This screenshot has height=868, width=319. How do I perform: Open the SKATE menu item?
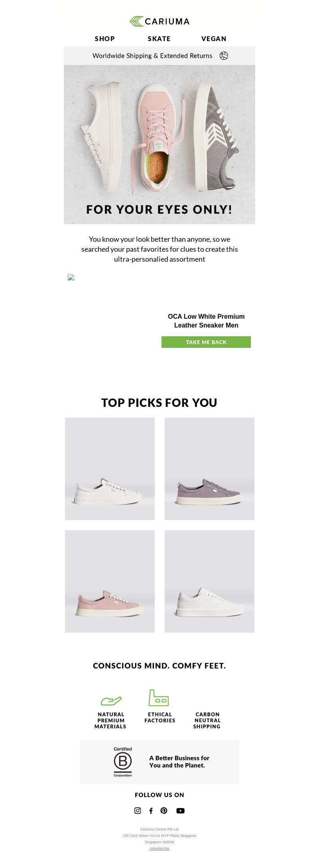tap(159, 39)
